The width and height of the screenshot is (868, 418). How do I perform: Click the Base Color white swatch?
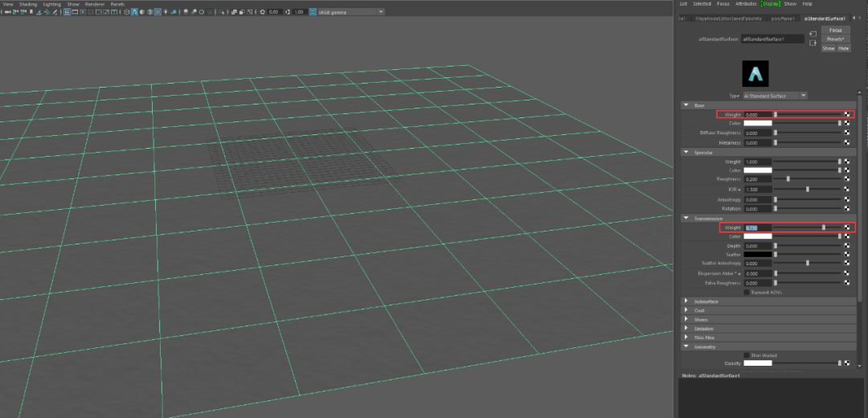[x=757, y=124]
